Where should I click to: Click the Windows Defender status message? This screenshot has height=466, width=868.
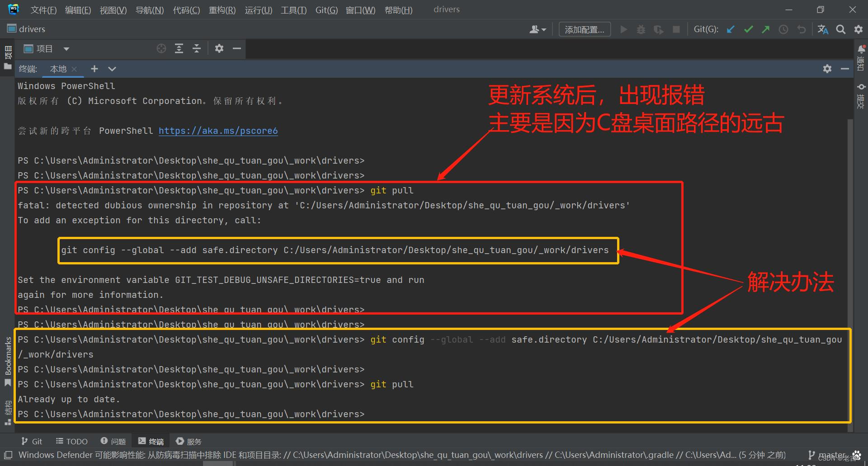pos(401,455)
